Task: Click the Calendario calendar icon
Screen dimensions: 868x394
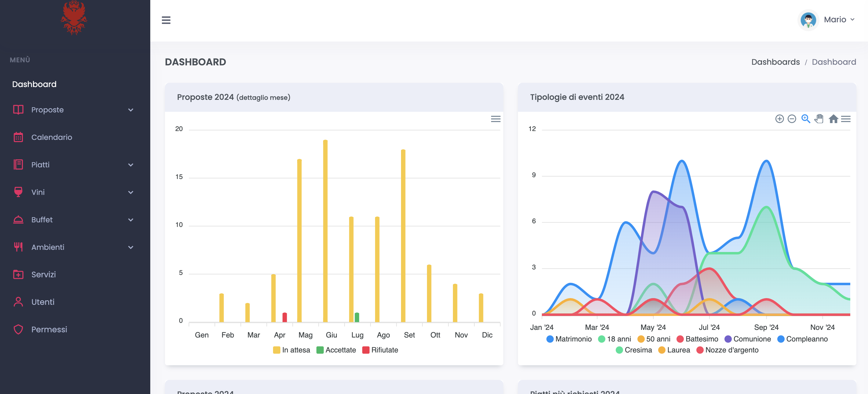Action: (x=18, y=137)
